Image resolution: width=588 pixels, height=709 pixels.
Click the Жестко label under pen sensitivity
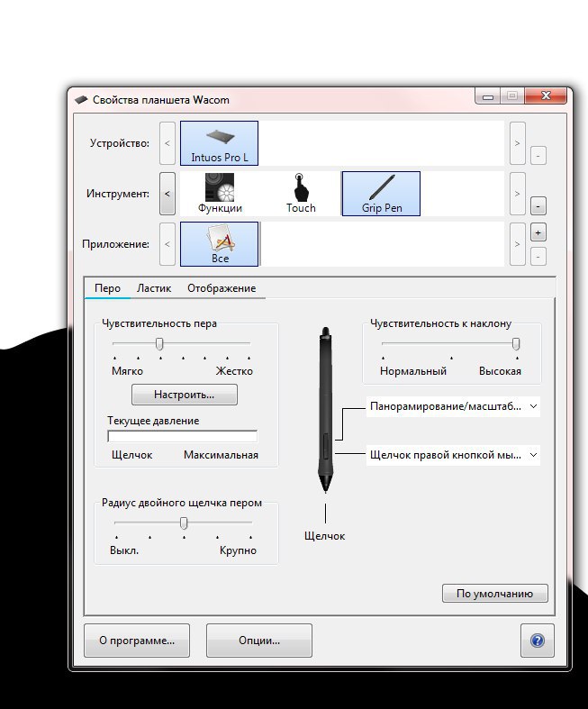pos(234,371)
